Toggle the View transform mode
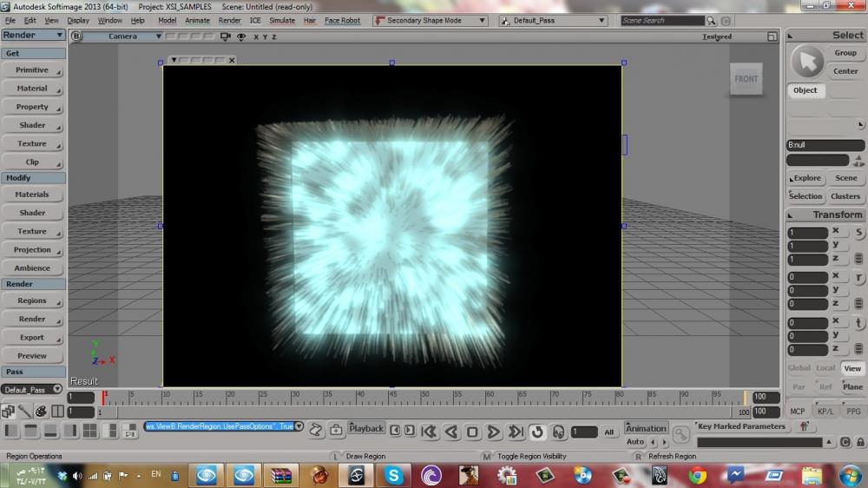 point(852,368)
